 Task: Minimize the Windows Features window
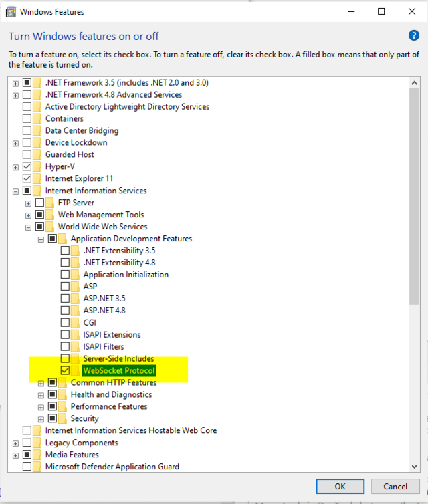click(x=351, y=11)
